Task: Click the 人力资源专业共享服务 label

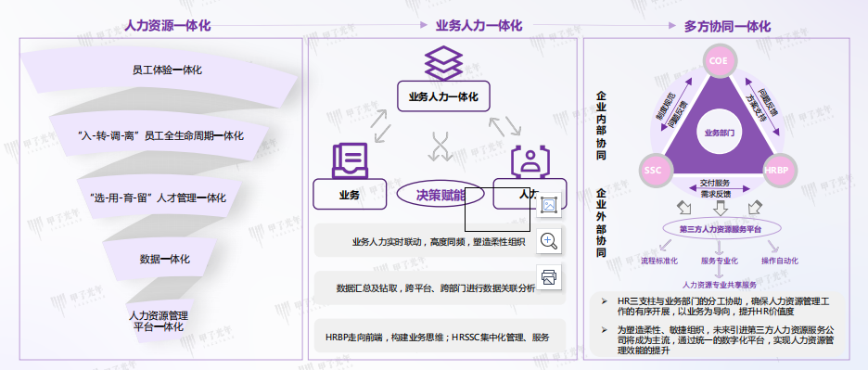Action: (x=719, y=286)
